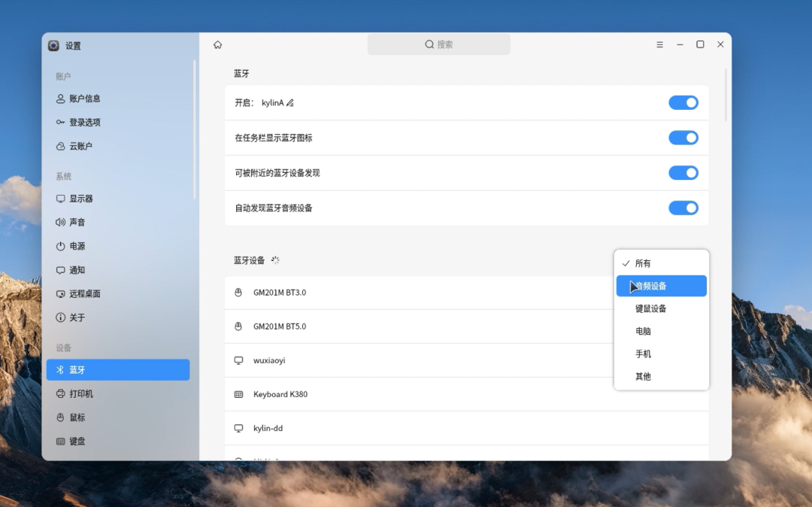The image size is (812, 507).
Task: Go to 声音 settings in sidebar
Action: tap(77, 223)
